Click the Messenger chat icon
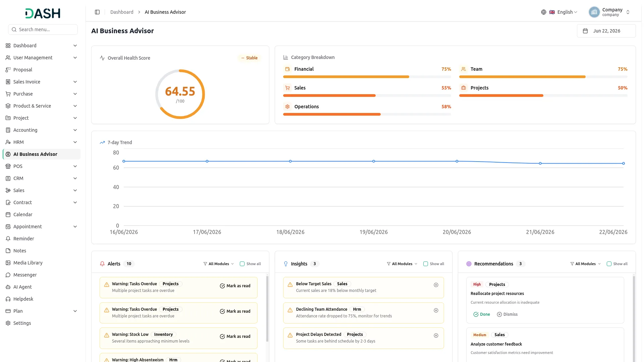644x362 pixels. 8,275
